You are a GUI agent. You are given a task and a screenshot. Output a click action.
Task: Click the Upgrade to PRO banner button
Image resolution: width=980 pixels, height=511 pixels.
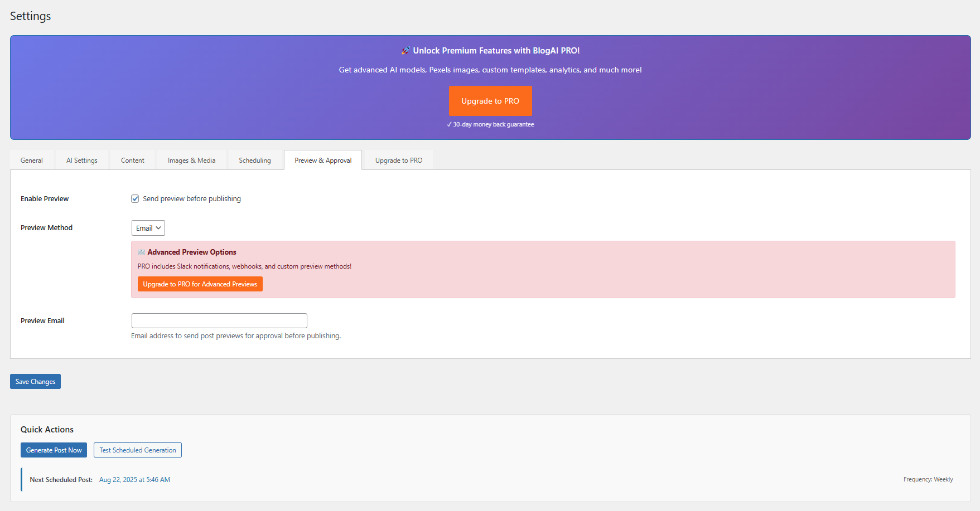pyautogui.click(x=490, y=100)
